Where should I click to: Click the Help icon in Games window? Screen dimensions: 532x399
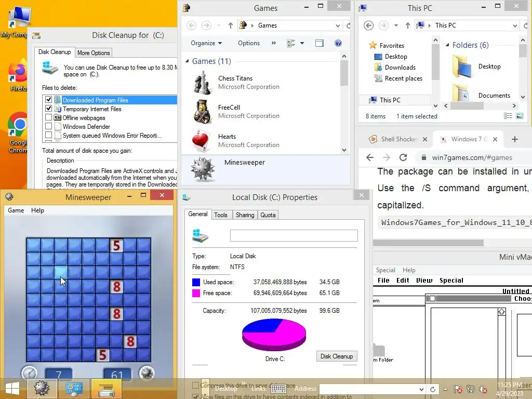click(338, 43)
